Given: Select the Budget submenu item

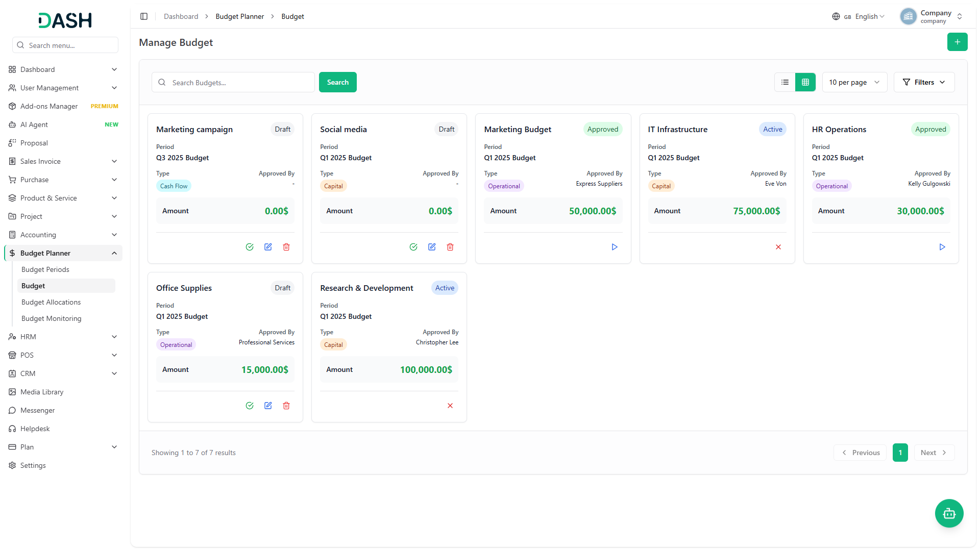Looking at the screenshot, I should (x=66, y=286).
